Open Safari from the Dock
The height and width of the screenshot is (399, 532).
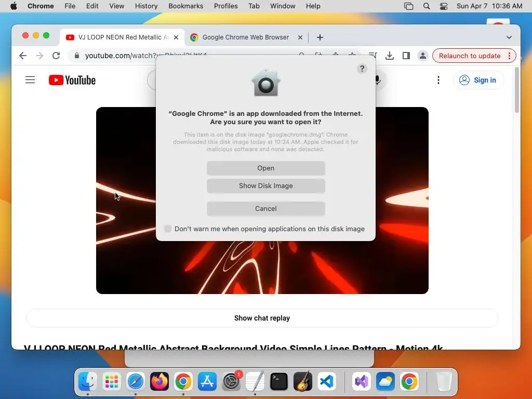tap(136, 381)
